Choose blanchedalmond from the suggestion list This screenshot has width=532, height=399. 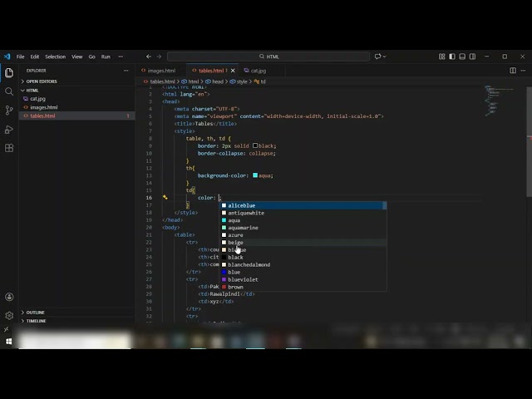[x=303, y=264]
